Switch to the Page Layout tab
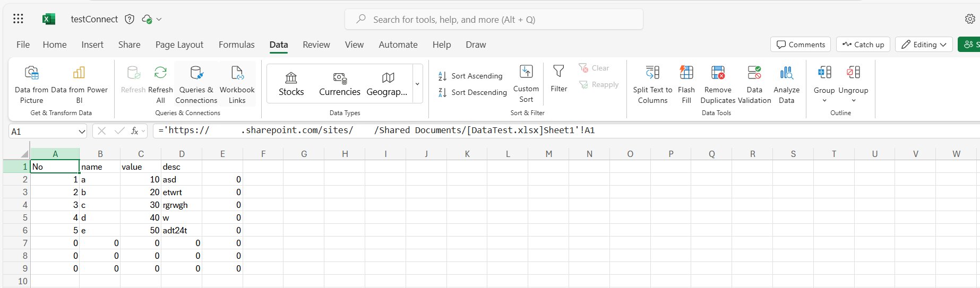The width and height of the screenshot is (980, 288). tap(179, 45)
